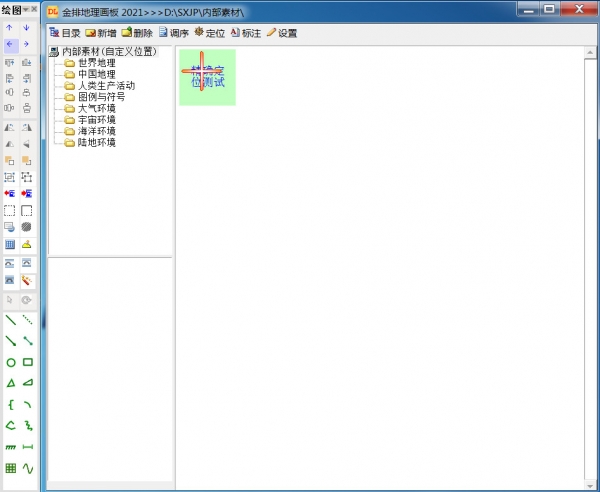Screen dimensions: 600x492
Task: Click the dashed square selection icon
Action: click(10, 211)
